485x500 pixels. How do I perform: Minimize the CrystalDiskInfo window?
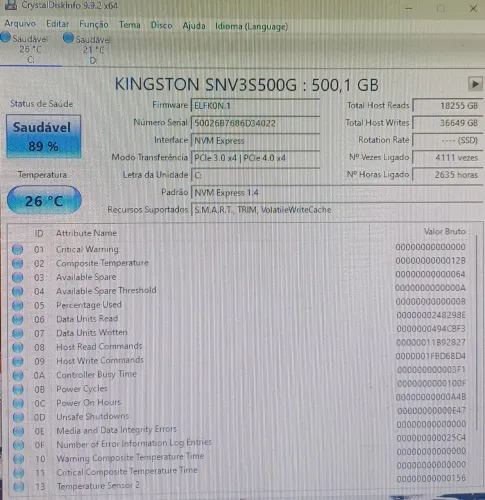click(x=409, y=8)
